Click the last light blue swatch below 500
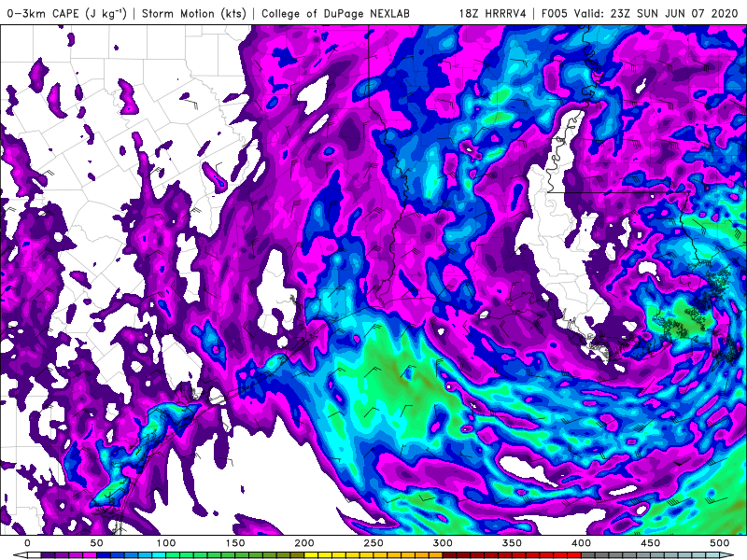 [x=712, y=554]
